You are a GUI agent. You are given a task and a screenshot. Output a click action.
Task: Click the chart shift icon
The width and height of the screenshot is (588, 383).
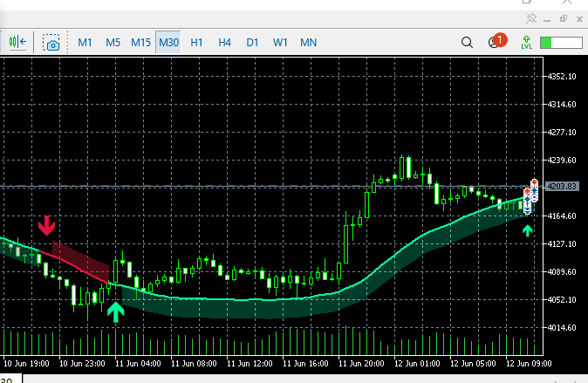(17, 42)
